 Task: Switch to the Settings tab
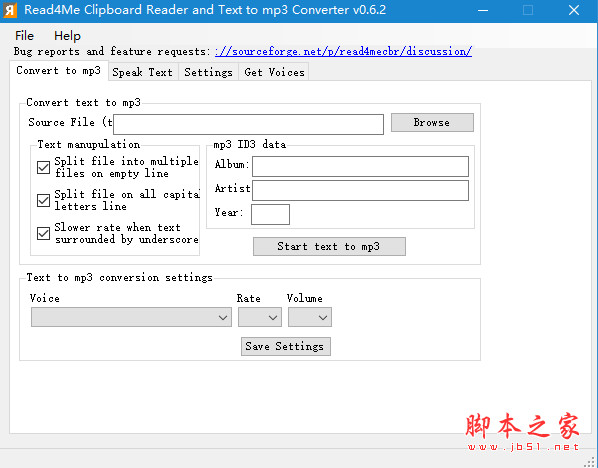coord(208,72)
